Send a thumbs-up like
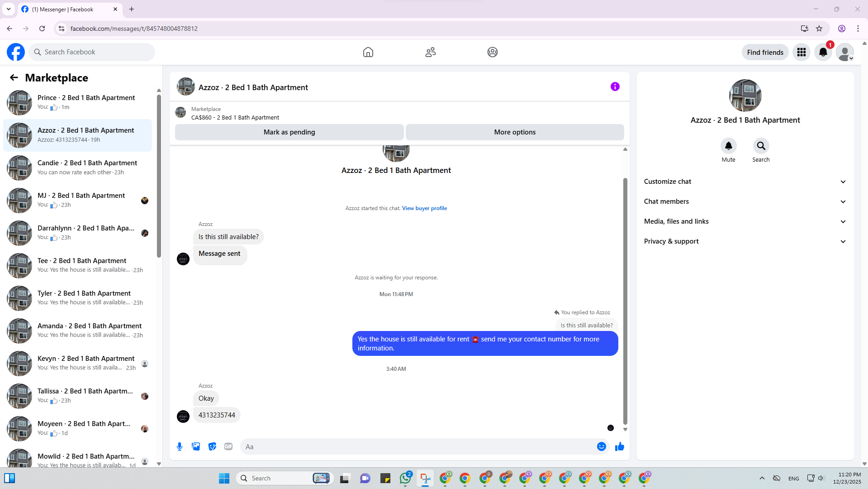This screenshot has width=868, height=489. click(x=620, y=446)
